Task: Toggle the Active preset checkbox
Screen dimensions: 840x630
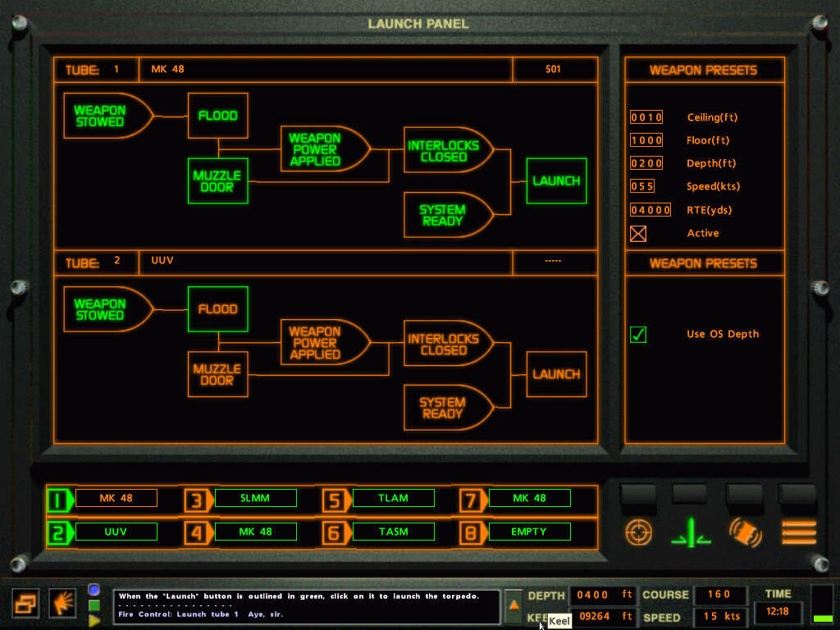Action: tap(638, 234)
